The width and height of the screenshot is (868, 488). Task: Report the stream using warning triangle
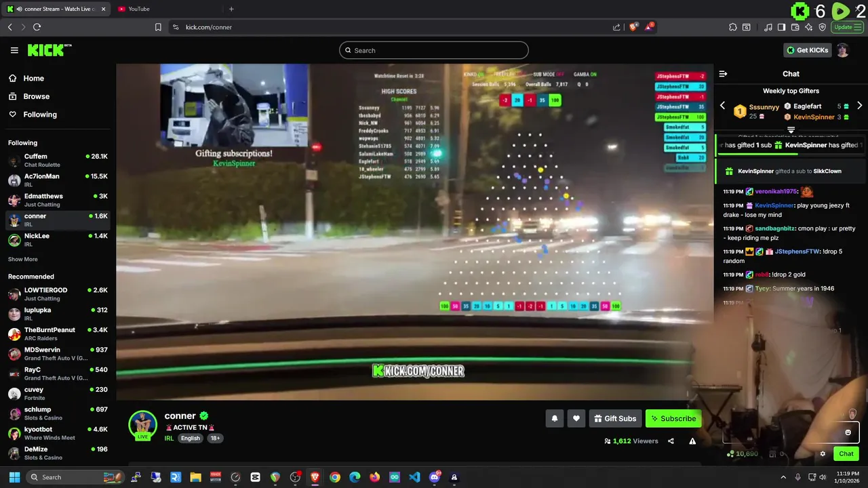pyautogui.click(x=692, y=441)
